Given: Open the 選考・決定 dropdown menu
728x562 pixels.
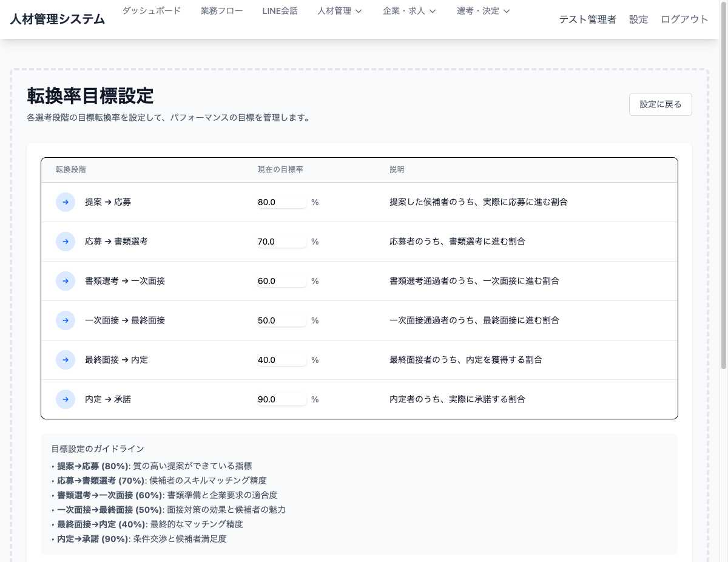Looking at the screenshot, I should point(483,10).
